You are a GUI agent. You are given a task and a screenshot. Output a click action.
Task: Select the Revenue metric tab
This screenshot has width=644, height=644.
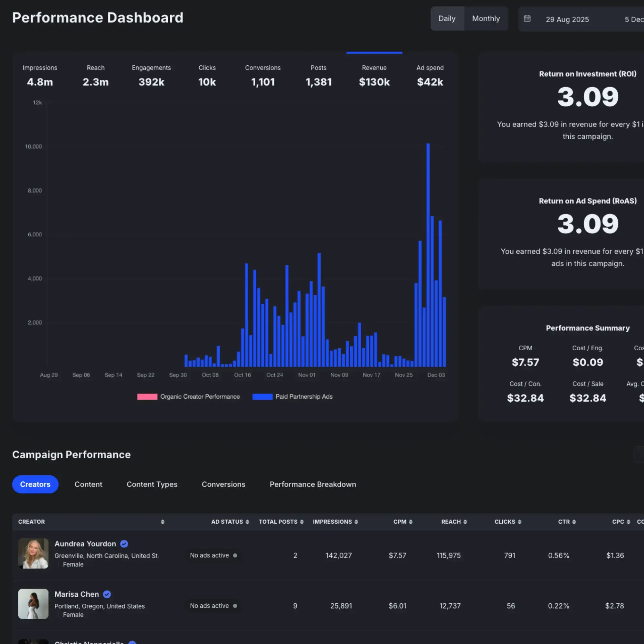pos(374,75)
